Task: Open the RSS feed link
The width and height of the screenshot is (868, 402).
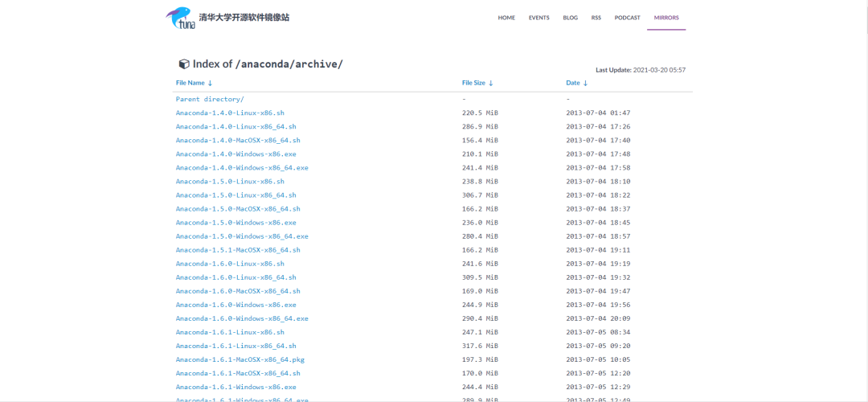Action: (x=596, y=18)
